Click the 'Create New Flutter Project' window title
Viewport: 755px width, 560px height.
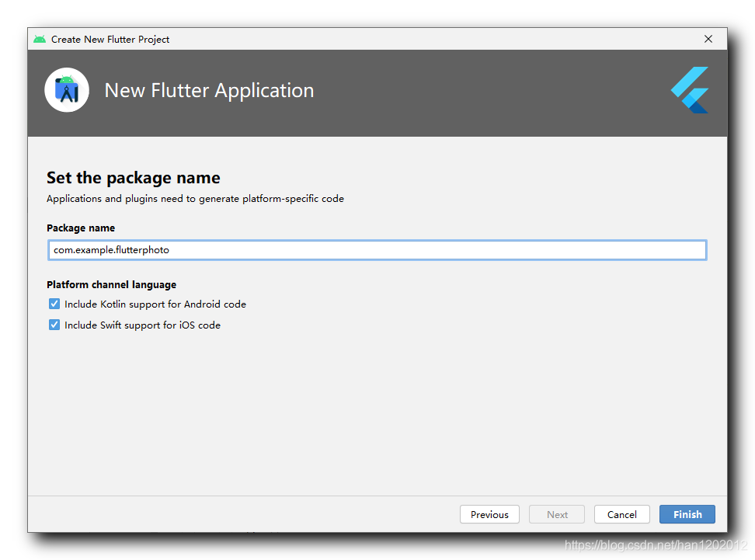[x=110, y=39]
